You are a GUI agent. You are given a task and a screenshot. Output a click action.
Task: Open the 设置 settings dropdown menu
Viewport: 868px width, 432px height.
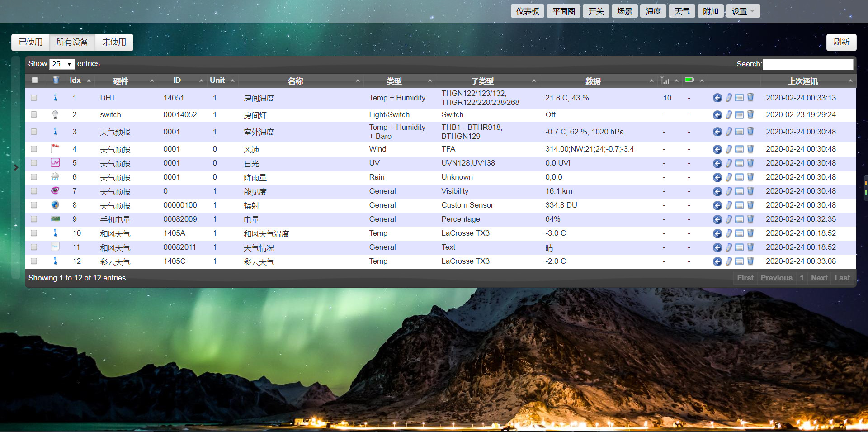click(x=742, y=11)
